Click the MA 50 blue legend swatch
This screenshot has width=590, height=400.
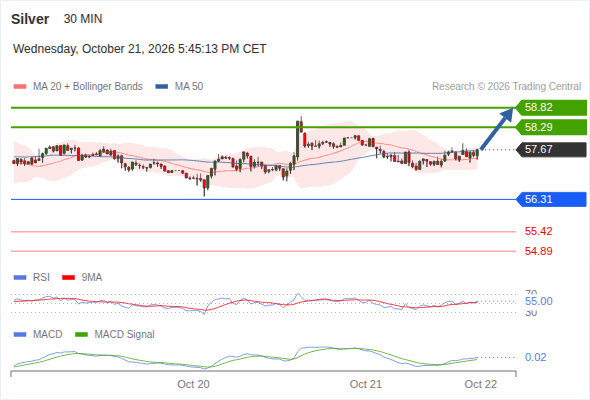pos(162,87)
